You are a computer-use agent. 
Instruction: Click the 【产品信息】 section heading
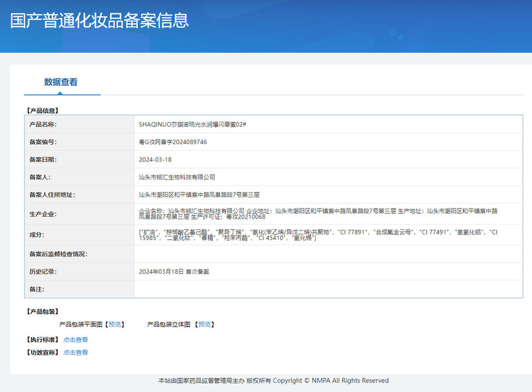pyautogui.click(x=42, y=110)
